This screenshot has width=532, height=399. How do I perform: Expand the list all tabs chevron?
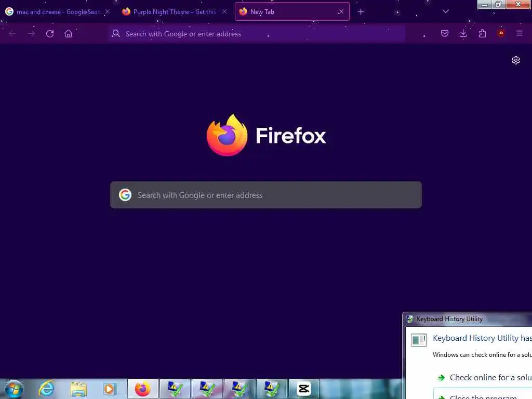(445, 11)
